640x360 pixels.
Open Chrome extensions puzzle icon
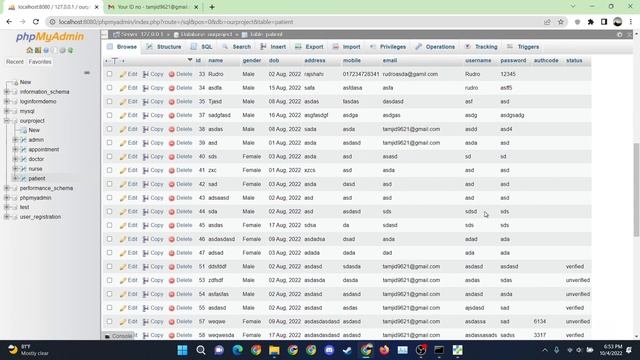point(591,22)
